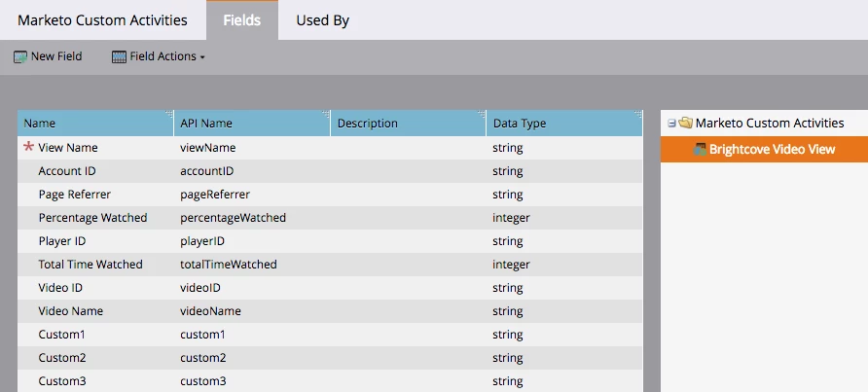The image size is (868, 392).
Task: Click the New Field button label
Action: tap(56, 56)
